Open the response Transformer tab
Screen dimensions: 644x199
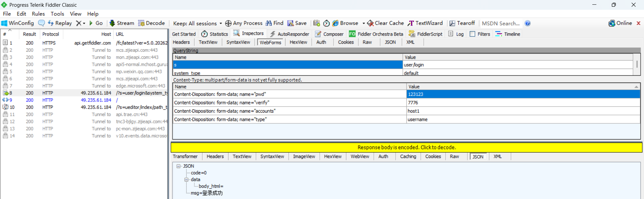[x=185, y=156]
